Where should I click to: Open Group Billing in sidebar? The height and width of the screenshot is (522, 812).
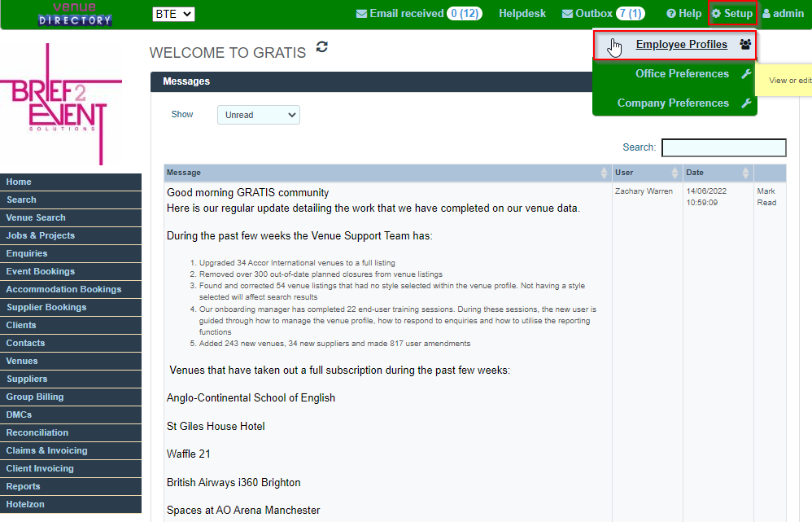point(71,397)
